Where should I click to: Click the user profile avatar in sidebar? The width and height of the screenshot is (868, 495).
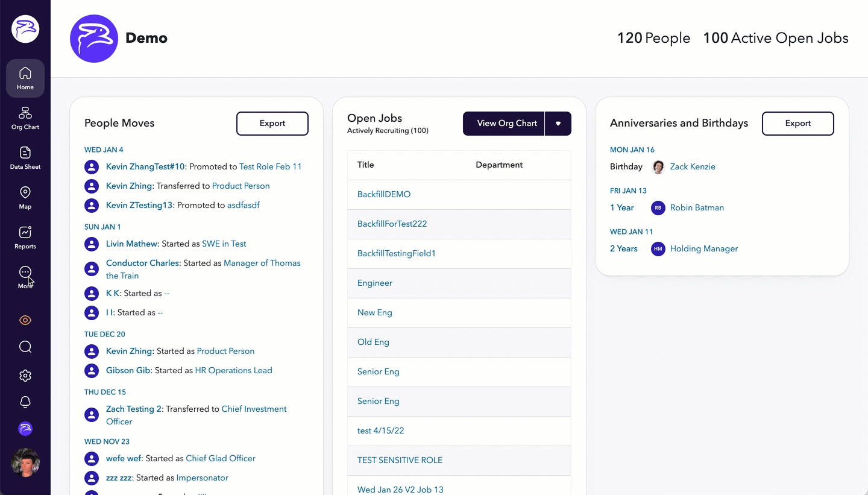(x=25, y=462)
